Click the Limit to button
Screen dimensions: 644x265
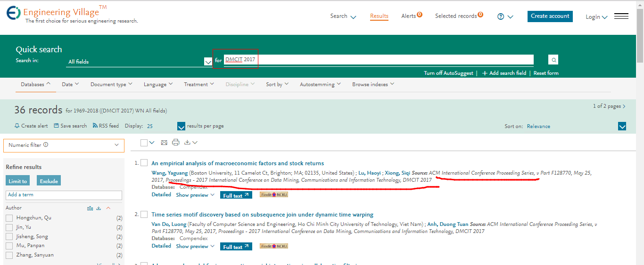click(18, 181)
